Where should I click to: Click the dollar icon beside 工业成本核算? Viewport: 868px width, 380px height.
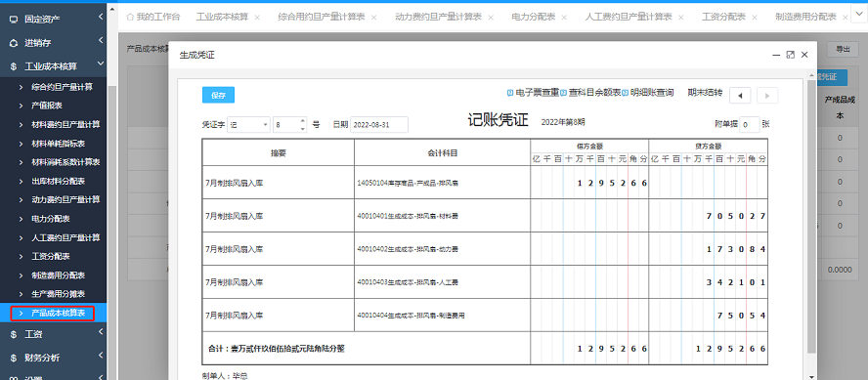(14, 66)
